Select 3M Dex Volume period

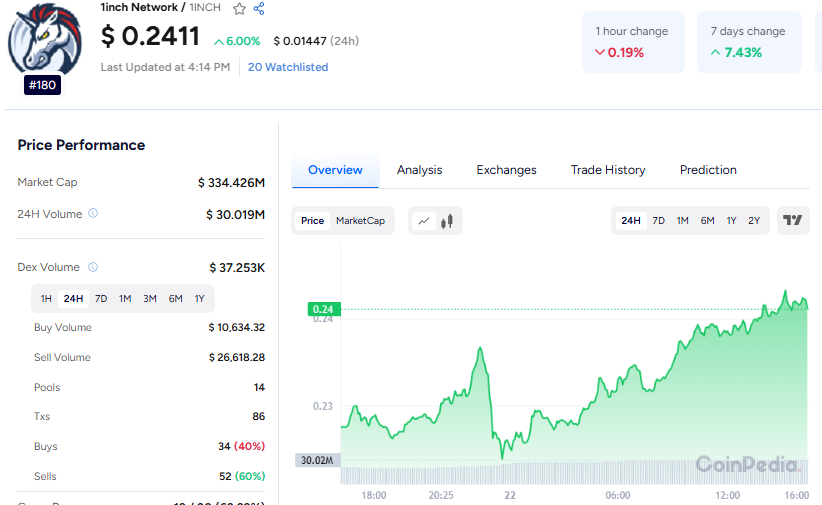150,298
